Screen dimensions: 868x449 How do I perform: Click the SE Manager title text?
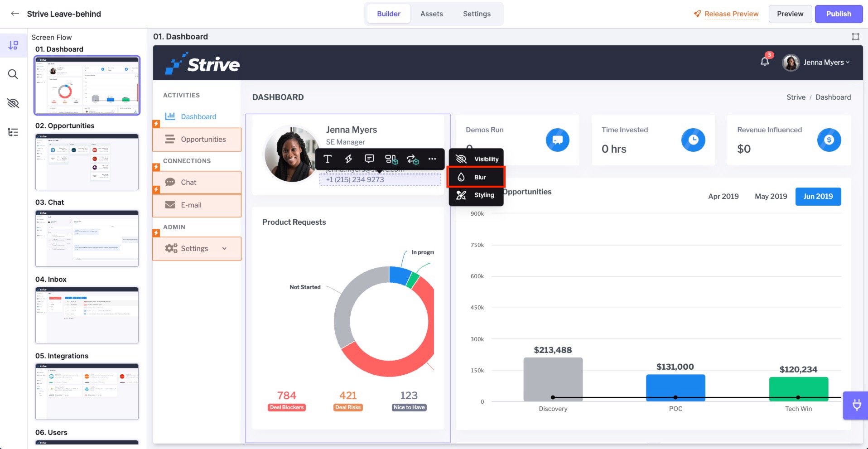(x=345, y=142)
